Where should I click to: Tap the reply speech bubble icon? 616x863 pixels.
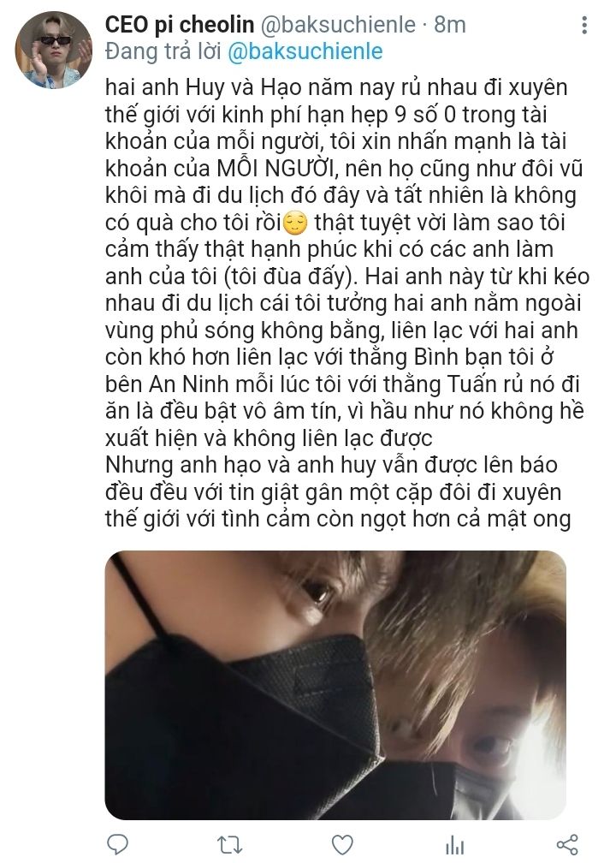coord(116,844)
